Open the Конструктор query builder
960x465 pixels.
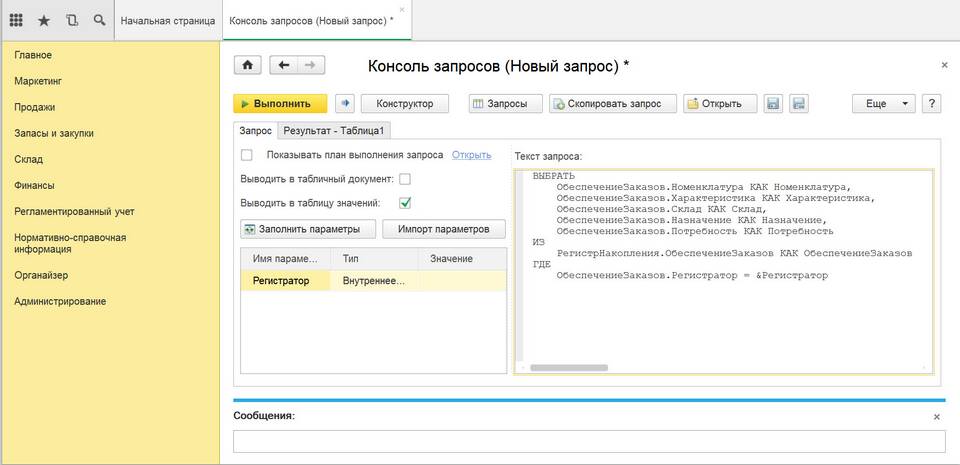[x=405, y=103]
